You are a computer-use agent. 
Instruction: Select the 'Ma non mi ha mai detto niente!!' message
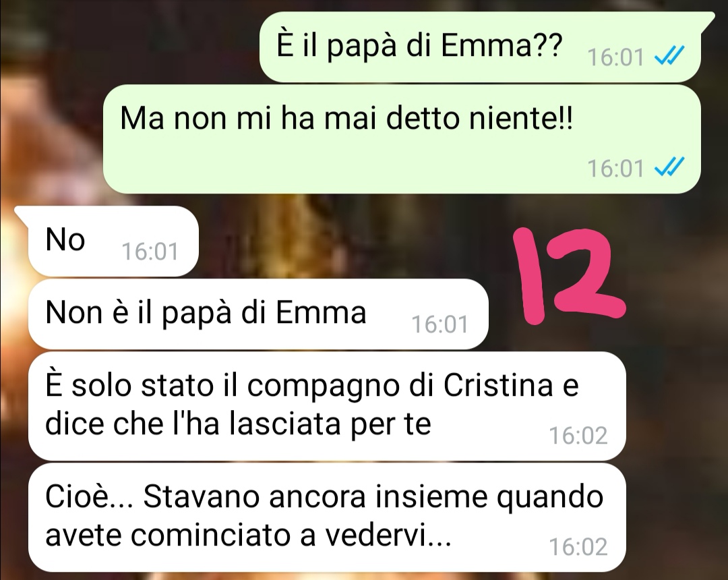coord(402,139)
